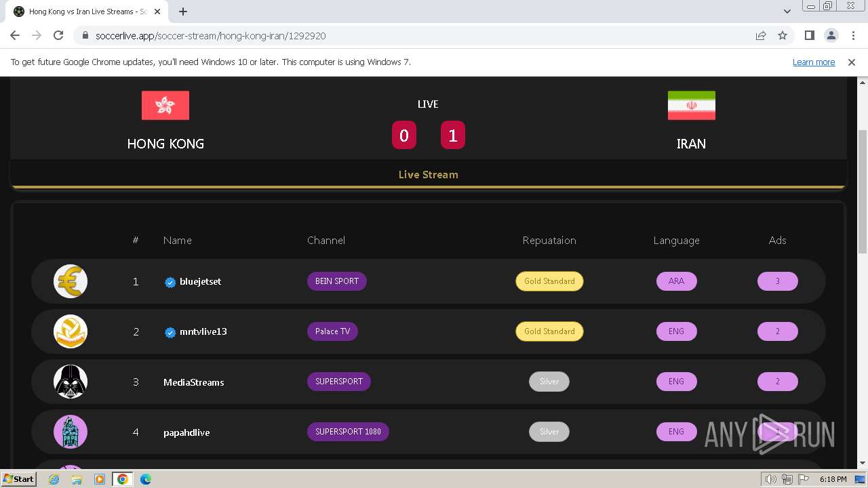
Task: Bookmark this page with the star
Action: click(783, 35)
